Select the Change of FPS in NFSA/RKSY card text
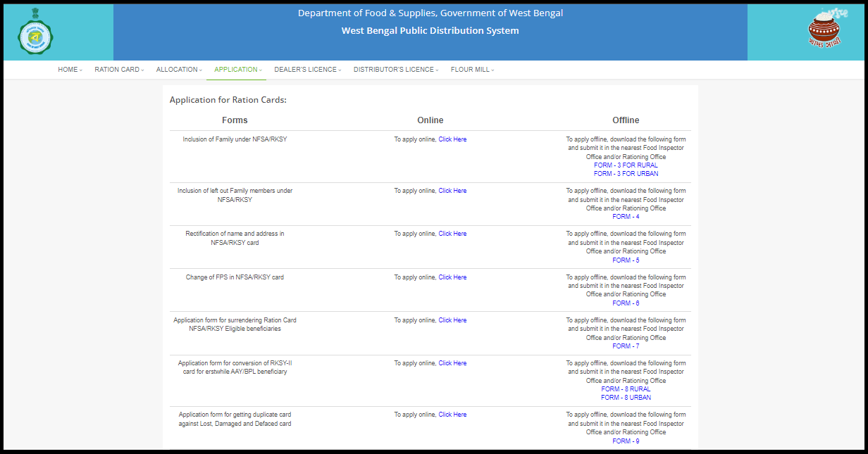This screenshot has width=868, height=454. 235,277
